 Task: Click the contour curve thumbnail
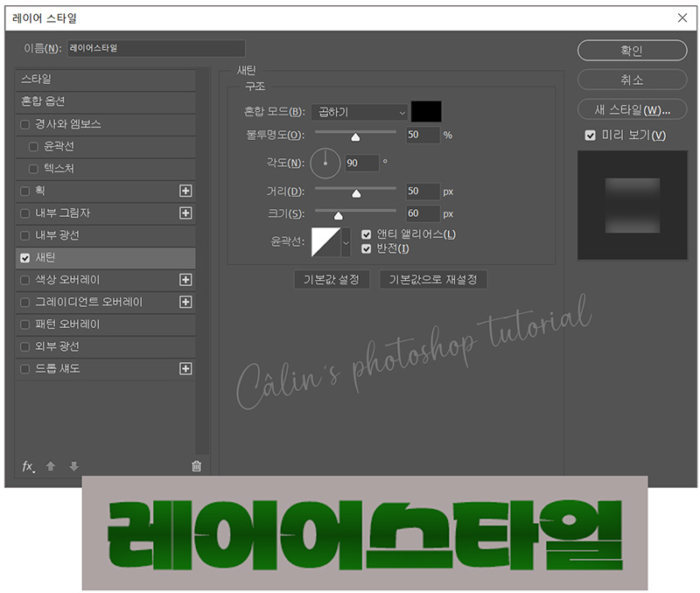(x=325, y=242)
